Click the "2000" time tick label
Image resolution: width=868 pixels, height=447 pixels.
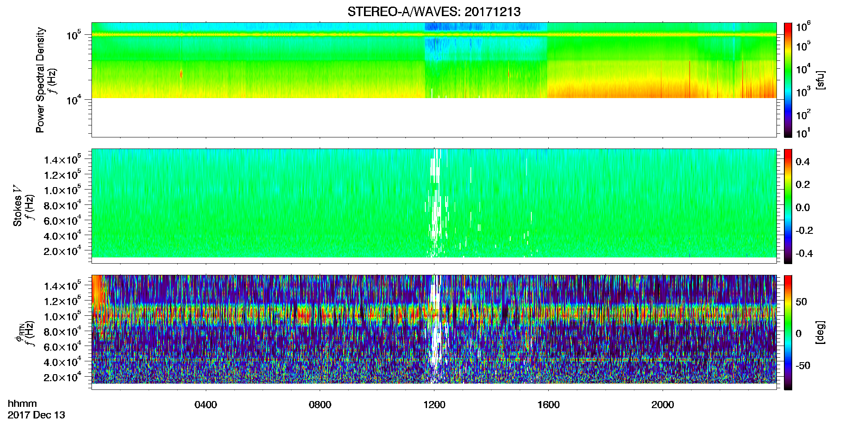pyautogui.click(x=663, y=405)
